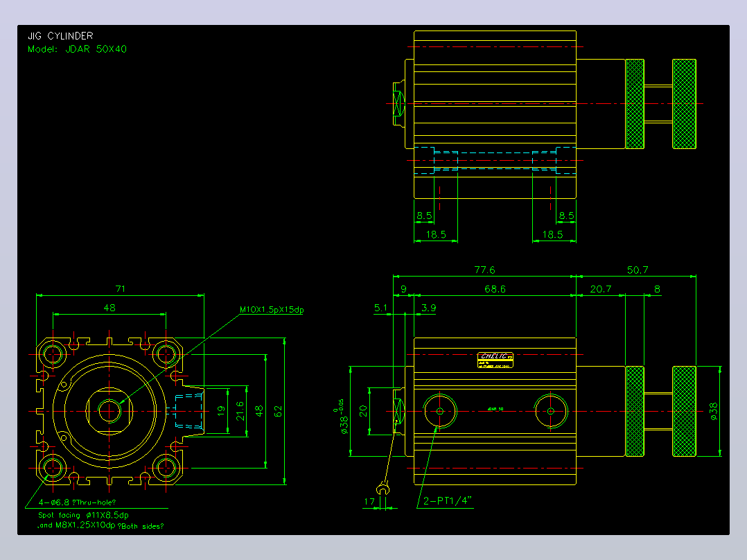Select the "4-ø6.8 ?Thru-hole?" note
The image size is (747, 560).
click(77, 502)
